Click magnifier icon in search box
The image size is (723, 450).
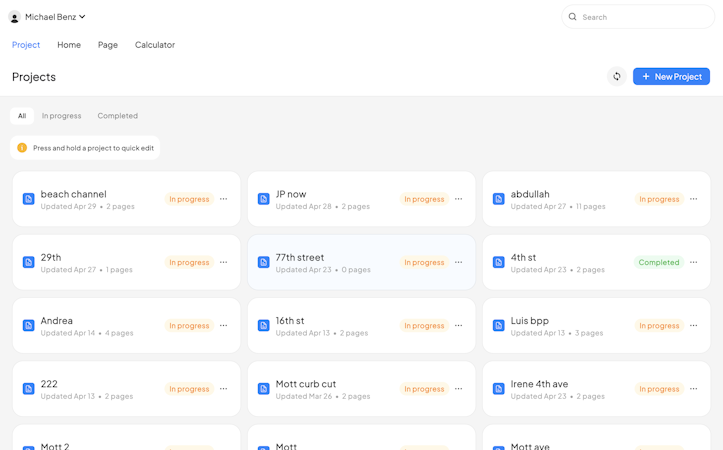coord(572,17)
